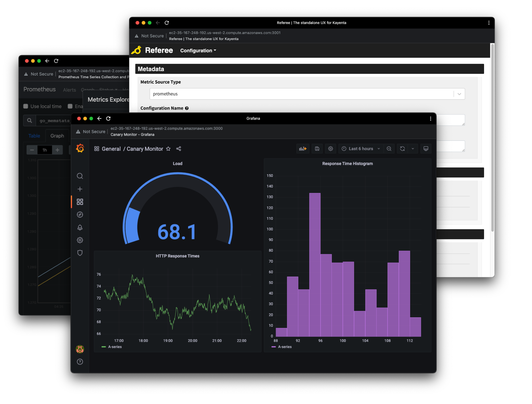Open the Metric Source Type dropdown

pos(459,94)
